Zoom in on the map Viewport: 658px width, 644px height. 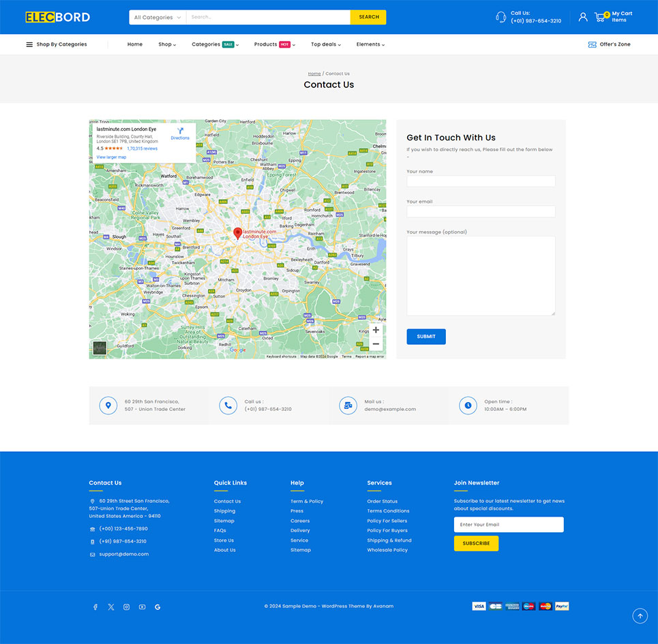[x=376, y=330]
